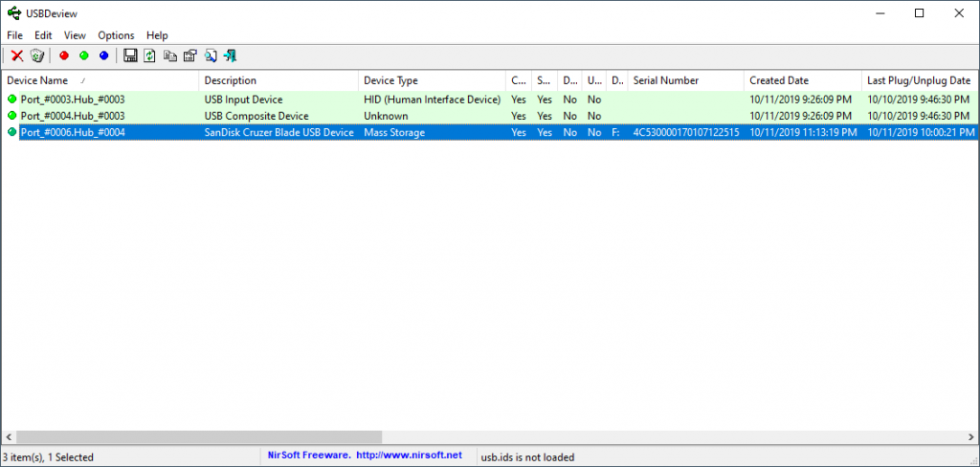This screenshot has height=467, width=980.
Task: Click the horizontal scrollbar right arrow
Action: [970, 436]
